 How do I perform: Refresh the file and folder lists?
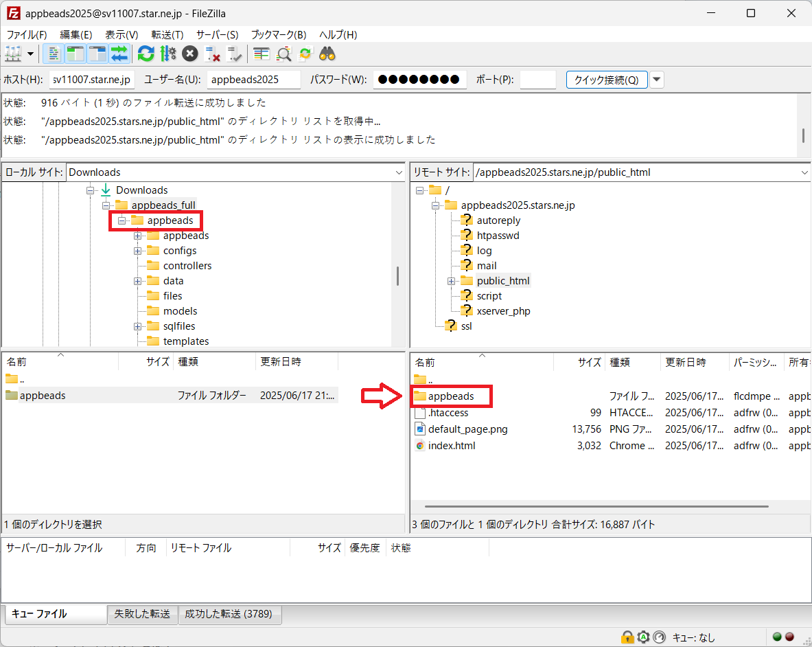click(146, 54)
